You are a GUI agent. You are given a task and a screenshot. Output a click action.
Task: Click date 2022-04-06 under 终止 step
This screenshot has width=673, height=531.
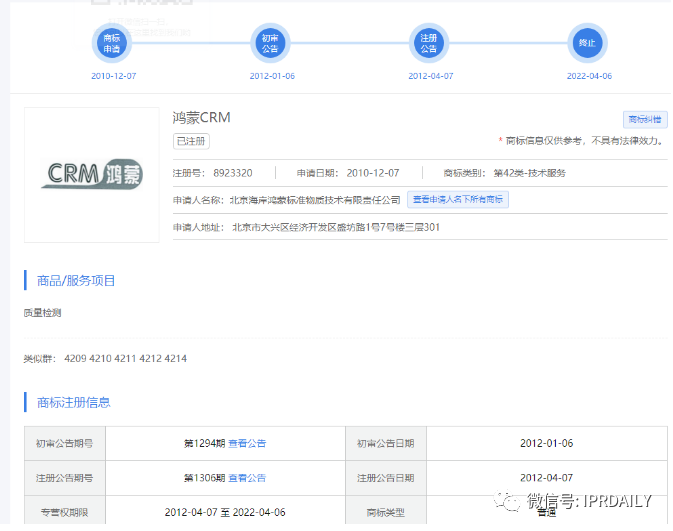point(589,76)
